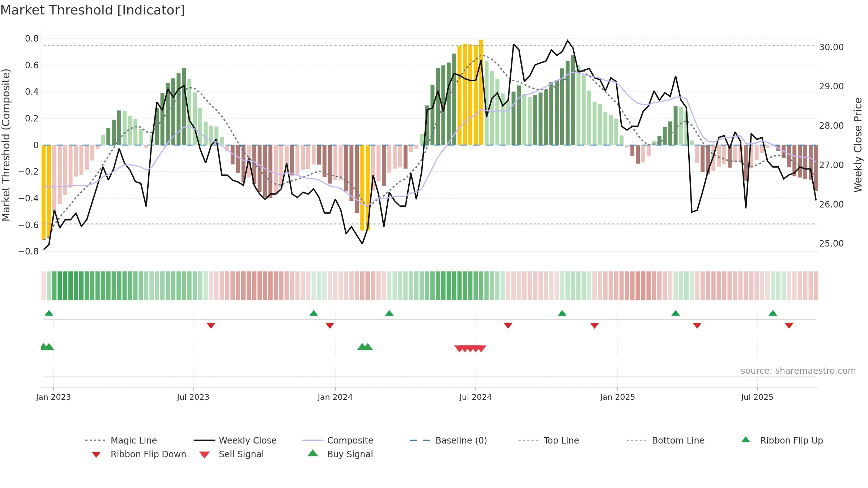Click the −0.8 left axis tick label
The height and width of the screenshot is (488, 868).
(29, 251)
